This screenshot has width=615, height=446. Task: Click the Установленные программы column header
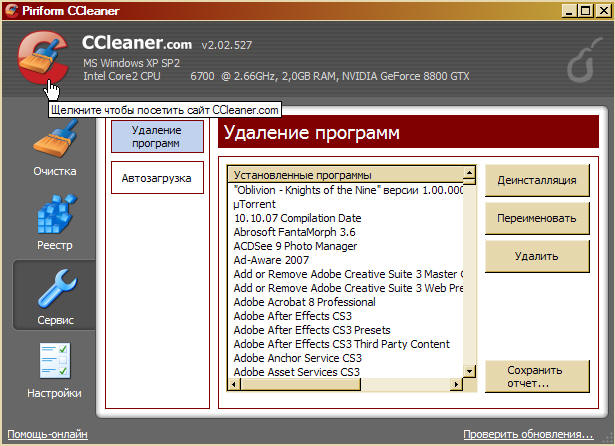pyautogui.click(x=346, y=175)
